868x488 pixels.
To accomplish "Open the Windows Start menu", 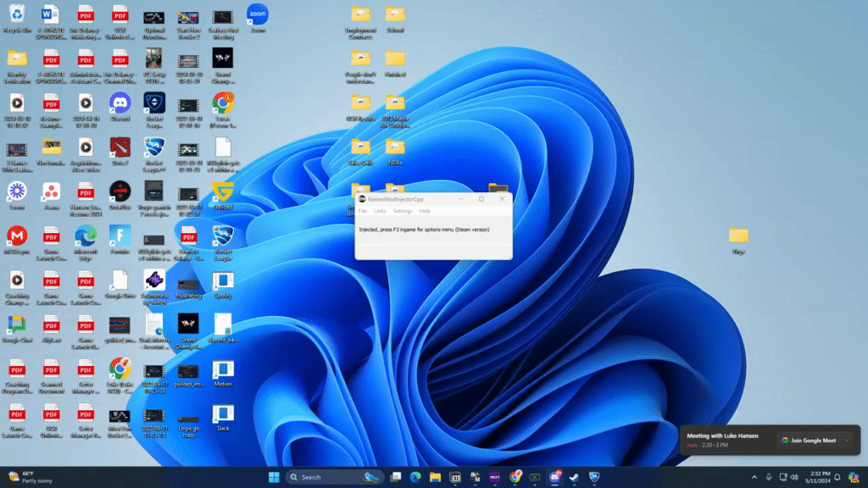I will (x=274, y=477).
